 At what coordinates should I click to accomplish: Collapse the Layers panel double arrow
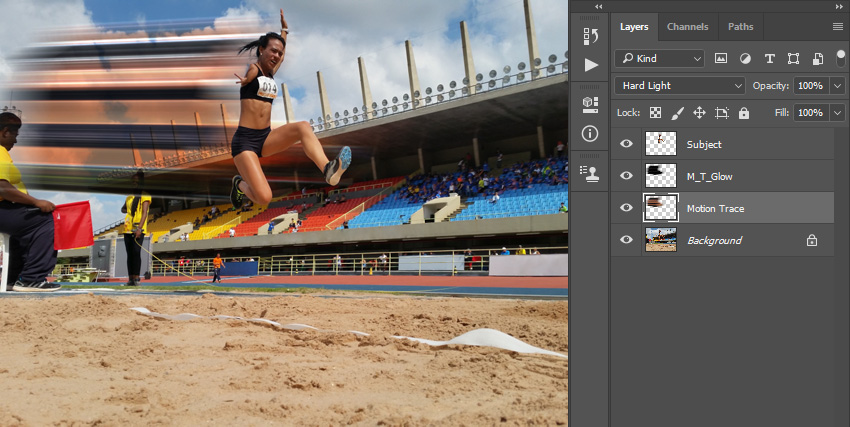click(x=839, y=7)
